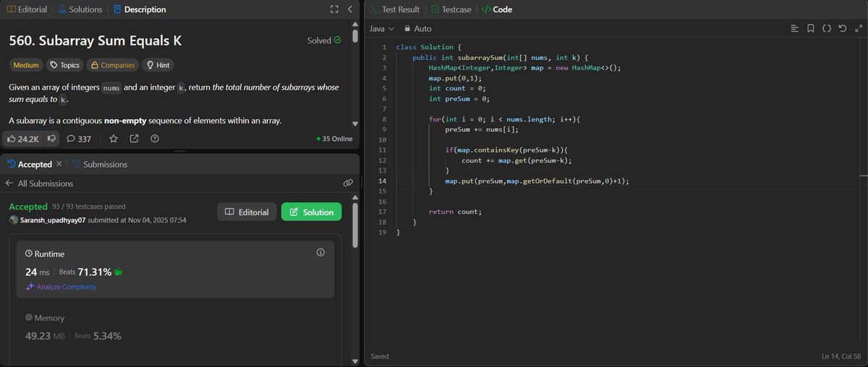The height and width of the screenshot is (367, 868).
Task: Click Analyze Complexity link
Action: coord(61,287)
